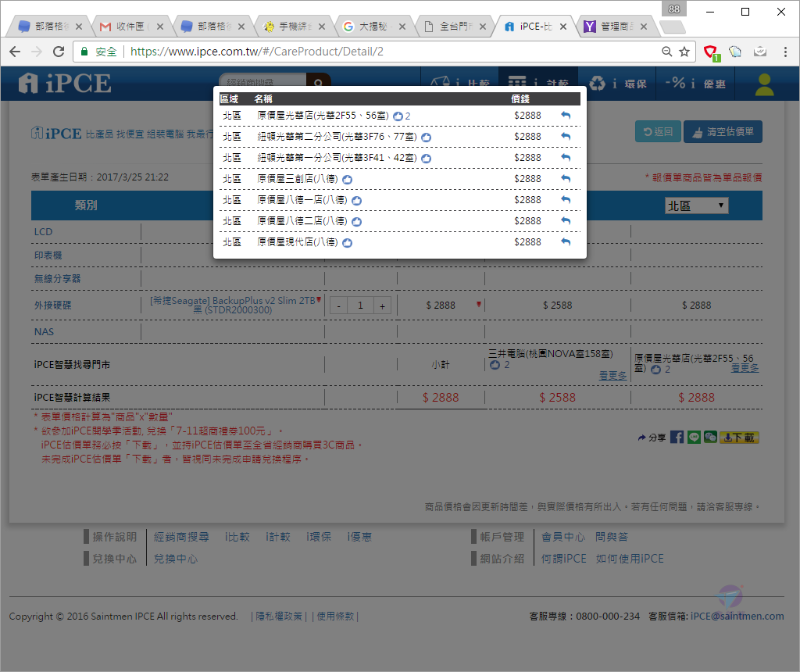Like 原價屋八德二店 thumbs-up icon
Viewport: 800px width, 672px height.
356,221
